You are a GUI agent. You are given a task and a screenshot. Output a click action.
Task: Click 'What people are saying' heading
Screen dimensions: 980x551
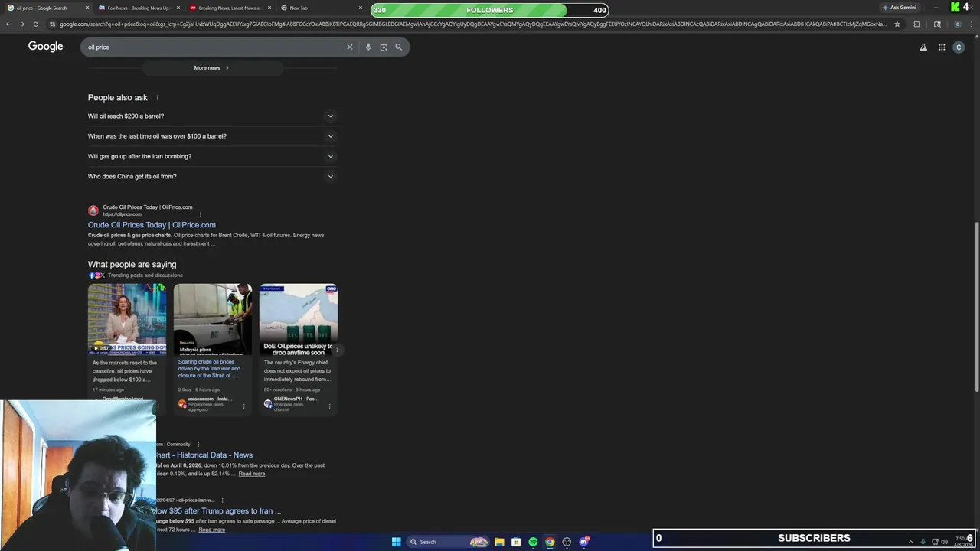click(132, 265)
